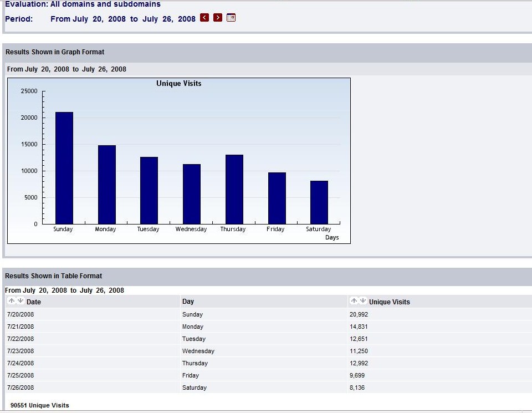The image size is (532, 413).
Task: Click the Unique Visits chart title
Action: [x=179, y=84]
